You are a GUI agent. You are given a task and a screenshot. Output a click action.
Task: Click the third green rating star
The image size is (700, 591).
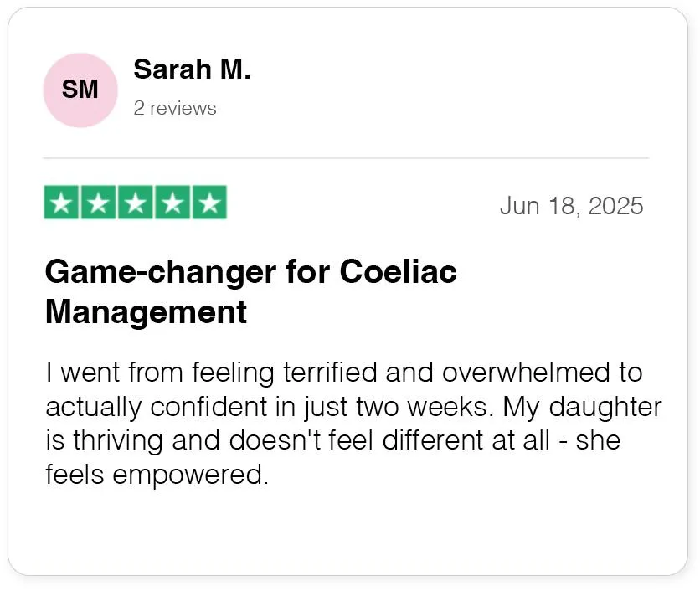point(136,203)
